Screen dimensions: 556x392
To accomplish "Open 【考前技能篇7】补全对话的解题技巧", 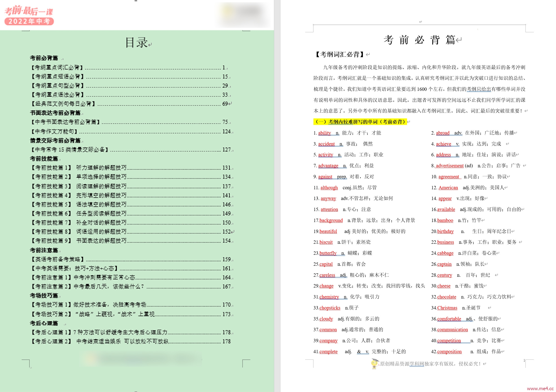I will pyautogui.click(x=131, y=223).
